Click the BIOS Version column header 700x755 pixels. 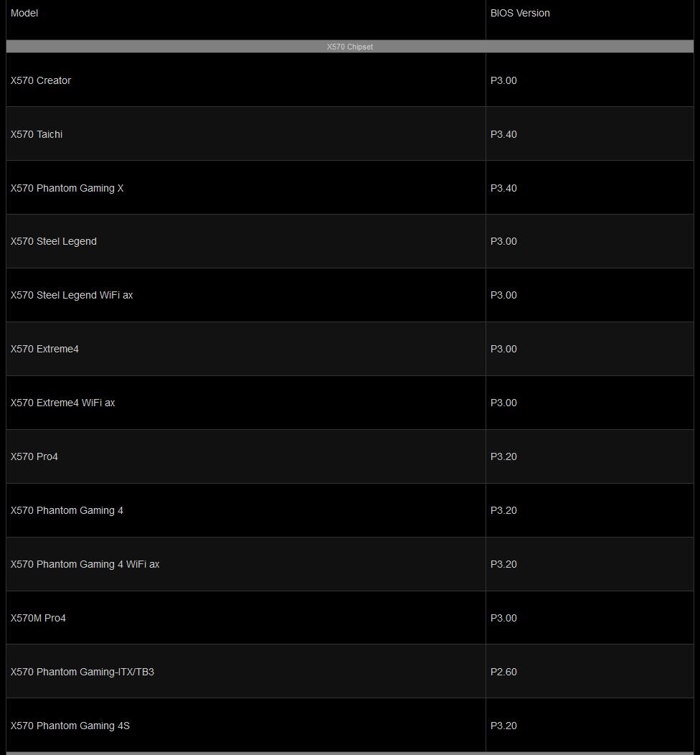coord(519,13)
